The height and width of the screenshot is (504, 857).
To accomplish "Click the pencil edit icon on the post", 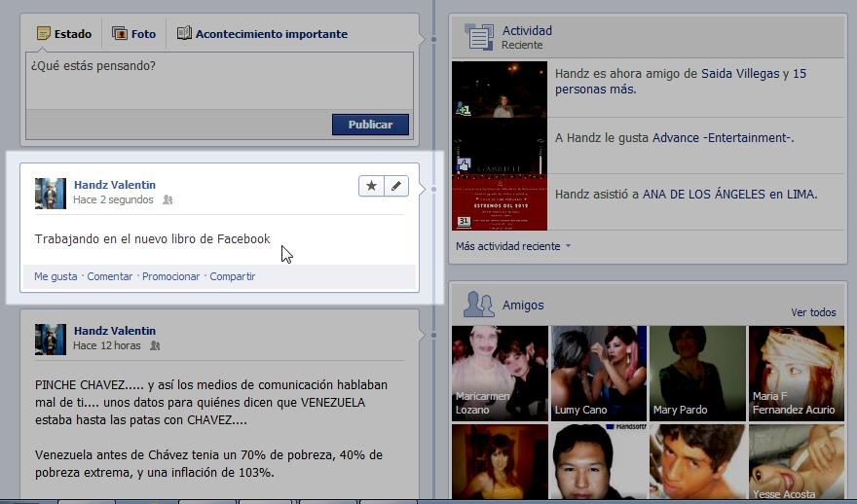I will point(396,186).
